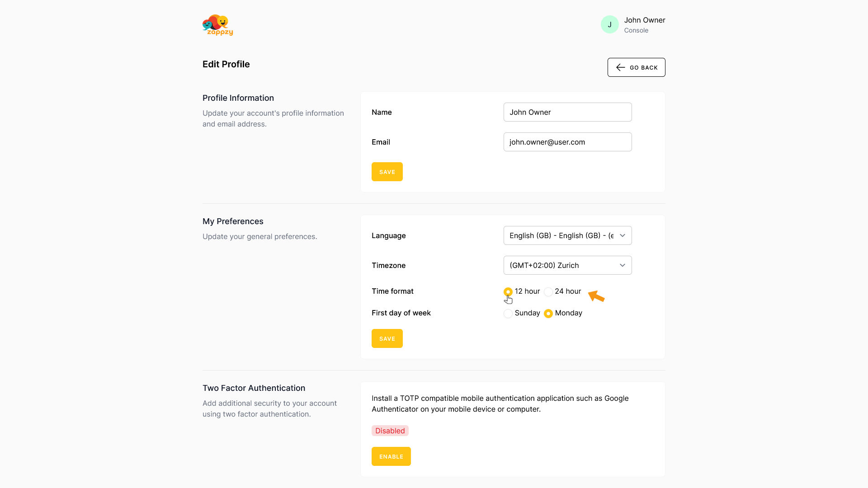Viewport: 868px width, 488px height.
Task: Click the Zappzy logo icon
Action: [x=217, y=25]
